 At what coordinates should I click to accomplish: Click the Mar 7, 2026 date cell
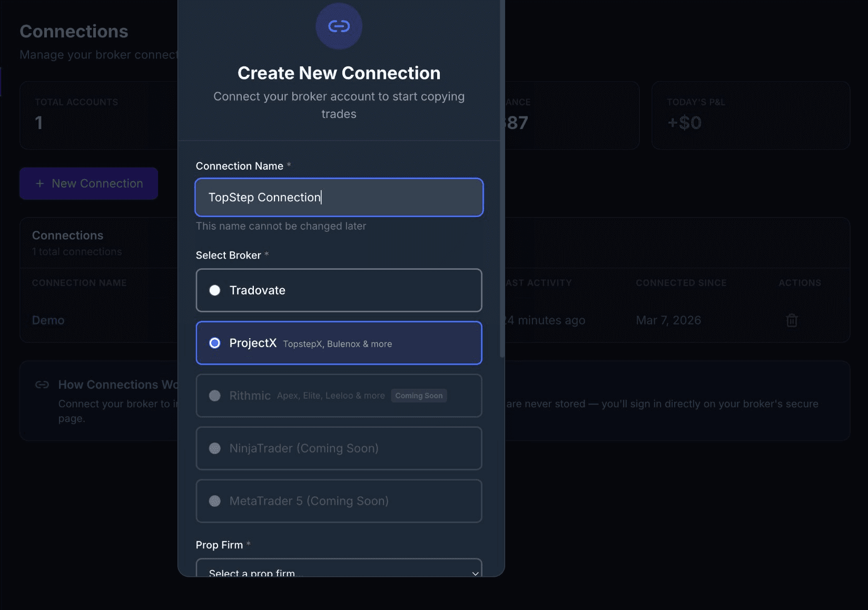[x=668, y=320]
